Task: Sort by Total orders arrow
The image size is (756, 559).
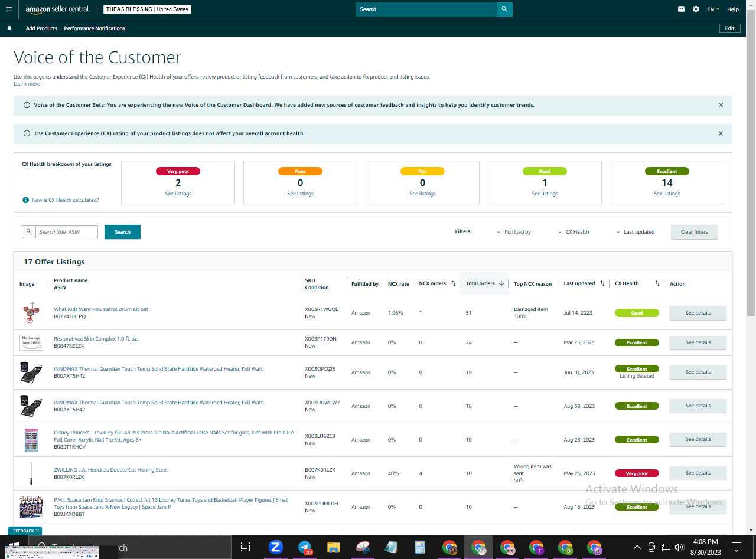Action: tap(501, 284)
